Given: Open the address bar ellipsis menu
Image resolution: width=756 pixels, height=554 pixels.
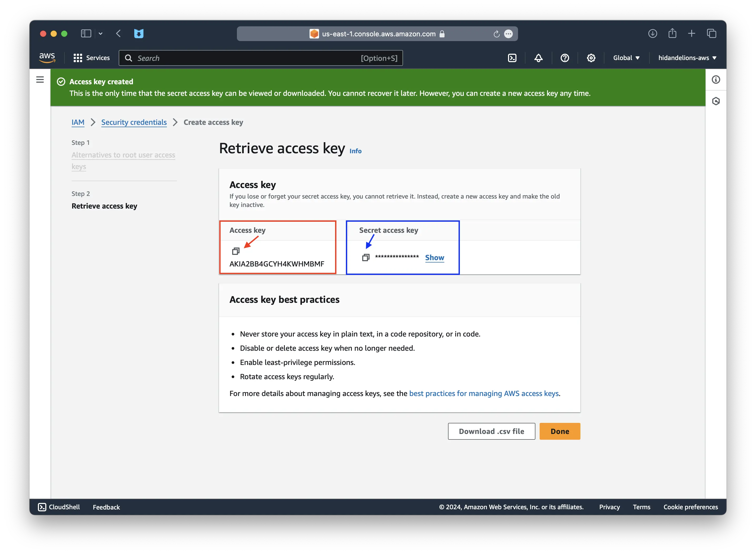Looking at the screenshot, I should click(508, 34).
